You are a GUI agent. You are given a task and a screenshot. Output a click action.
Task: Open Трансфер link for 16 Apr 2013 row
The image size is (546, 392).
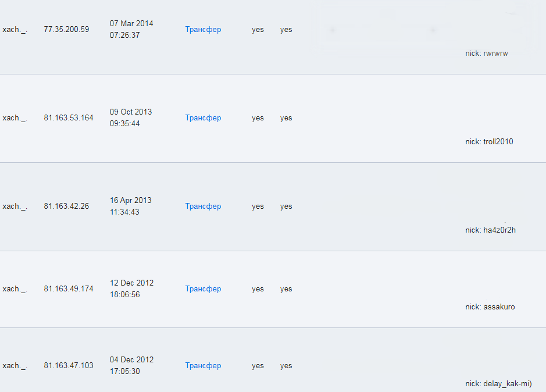coord(203,206)
